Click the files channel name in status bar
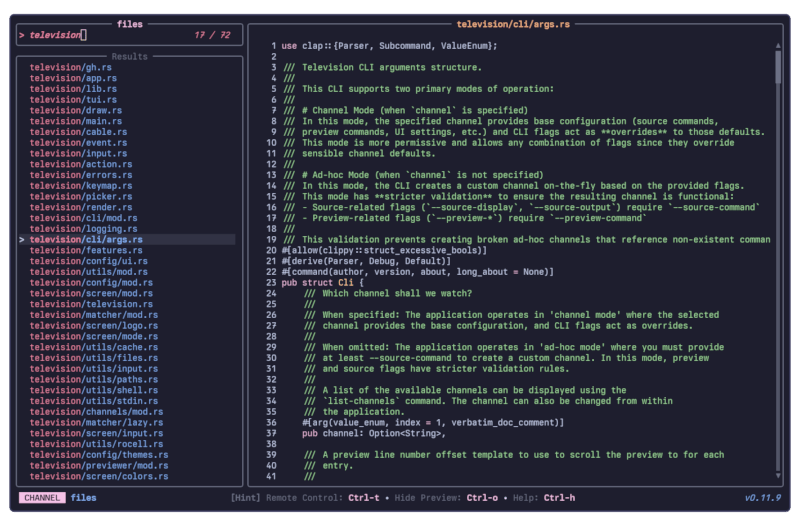This screenshot has height=525, width=800. click(83, 497)
